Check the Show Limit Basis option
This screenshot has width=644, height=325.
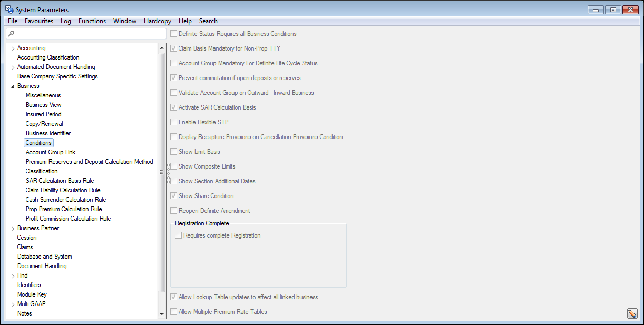(174, 152)
